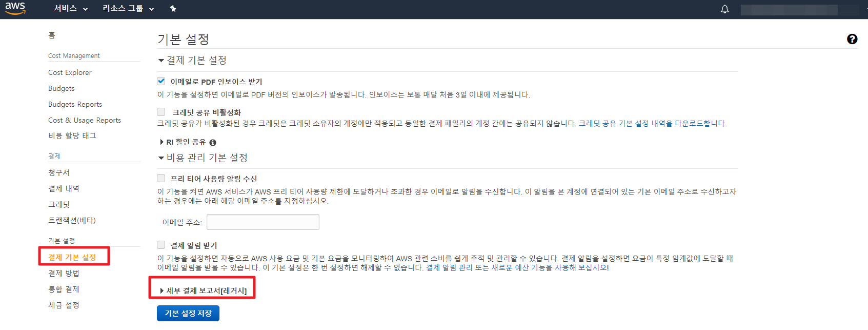Click the pin shortcut icon in navbar
The image size is (868, 330).
(x=173, y=9)
